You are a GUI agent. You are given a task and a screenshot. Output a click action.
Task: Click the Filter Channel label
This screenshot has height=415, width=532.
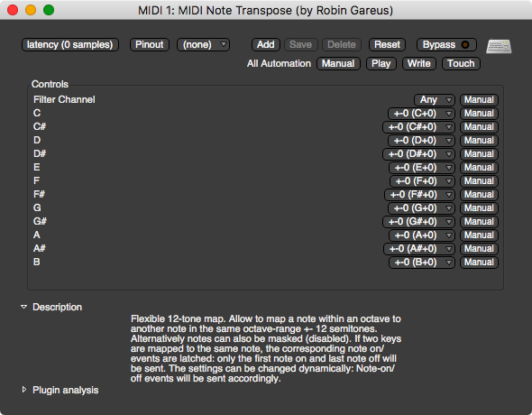pyautogui.click(x=64, y=99)
